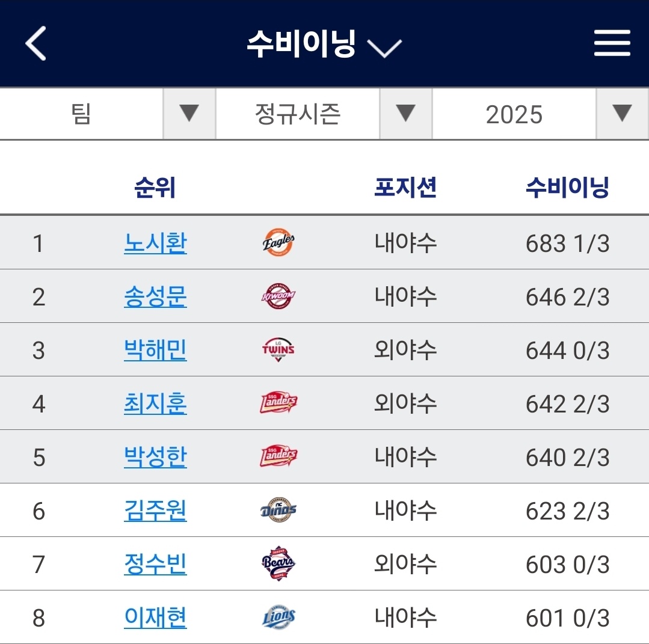Viewport: 649px width, 644px height.
Task: Click the 수비이닝 column header
Action: (x=567, y=188)
